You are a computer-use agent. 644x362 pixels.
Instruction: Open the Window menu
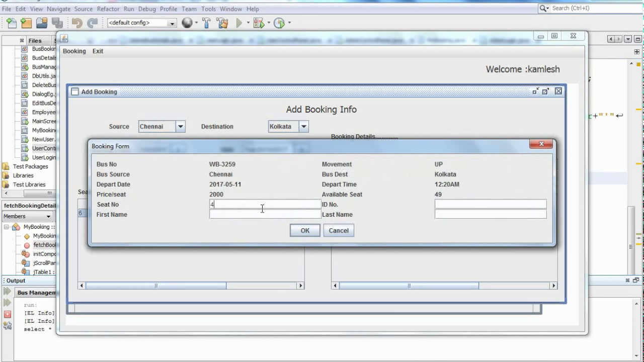coord(230,9)
